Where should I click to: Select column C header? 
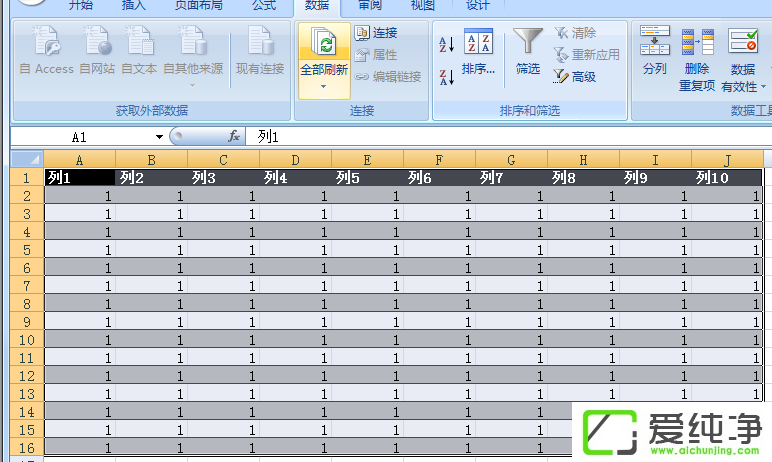click(223, 160)
